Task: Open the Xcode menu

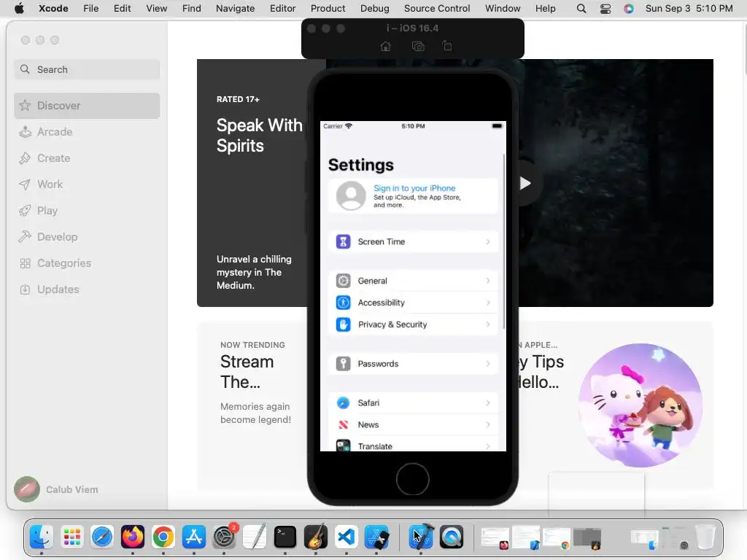Action: (53, 9)
